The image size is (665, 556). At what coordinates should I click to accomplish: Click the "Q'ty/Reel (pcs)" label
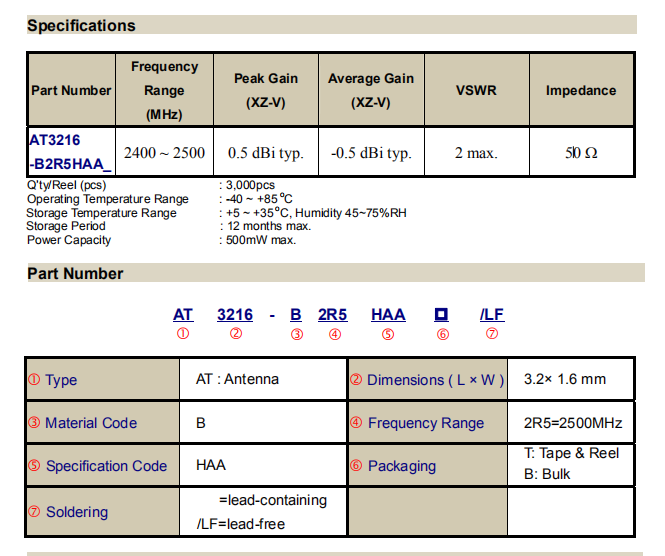(67, 185)
